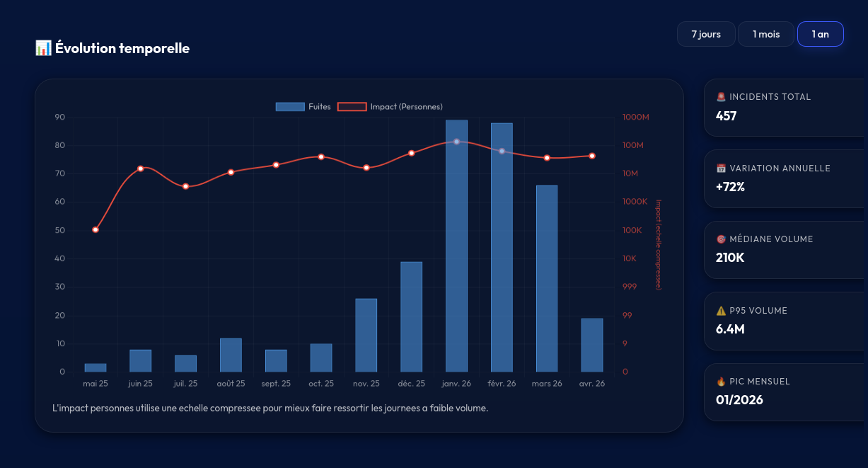Click the juin 25 impact data point
The image size is (868, 468).
[x=141, y=169]
